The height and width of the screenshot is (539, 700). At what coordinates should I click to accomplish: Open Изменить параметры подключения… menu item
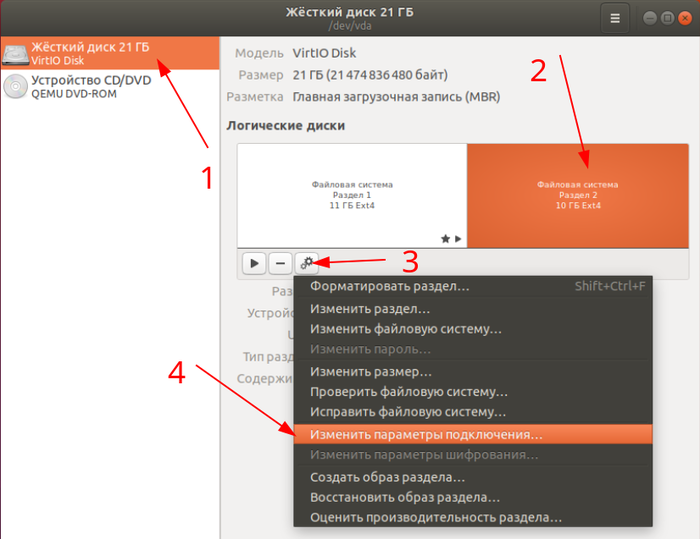click(x=426, y=435)
